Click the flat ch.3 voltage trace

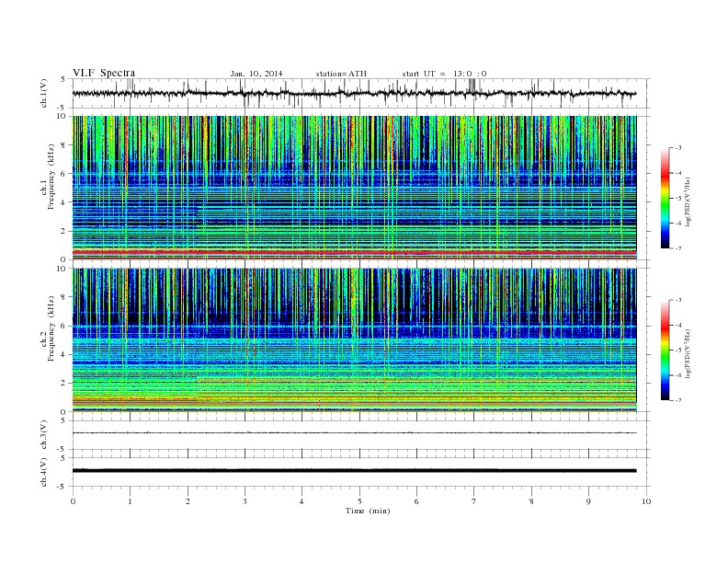[x=354, y=433]
